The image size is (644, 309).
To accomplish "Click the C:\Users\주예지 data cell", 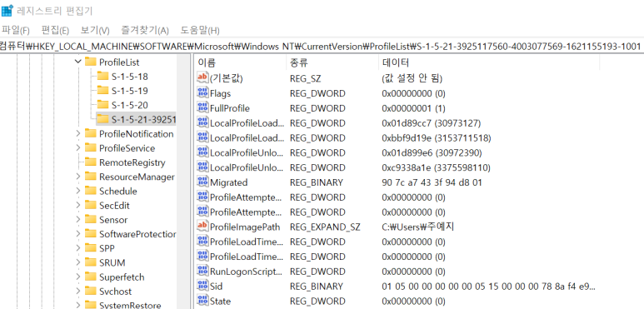I will (417, 227).
